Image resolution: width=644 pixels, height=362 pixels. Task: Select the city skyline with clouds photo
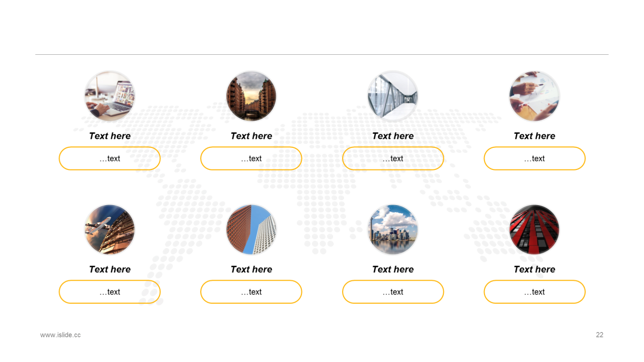click(x=393, y=229)
